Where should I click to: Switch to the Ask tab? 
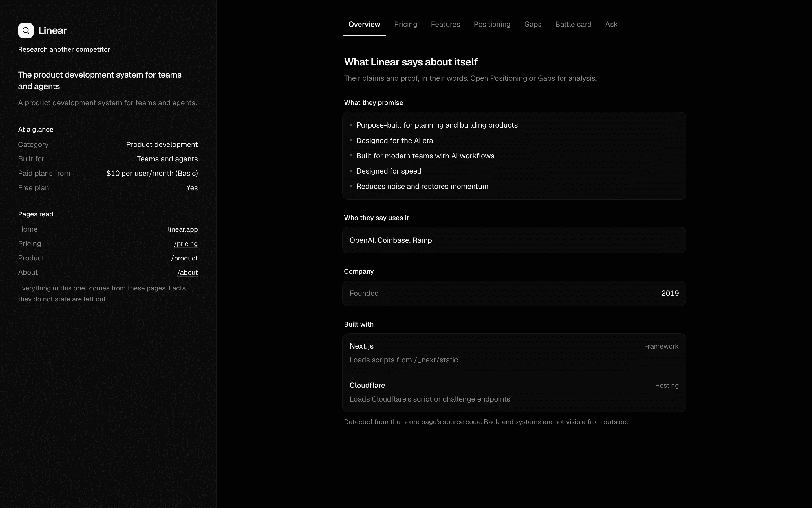pos(611,25)
